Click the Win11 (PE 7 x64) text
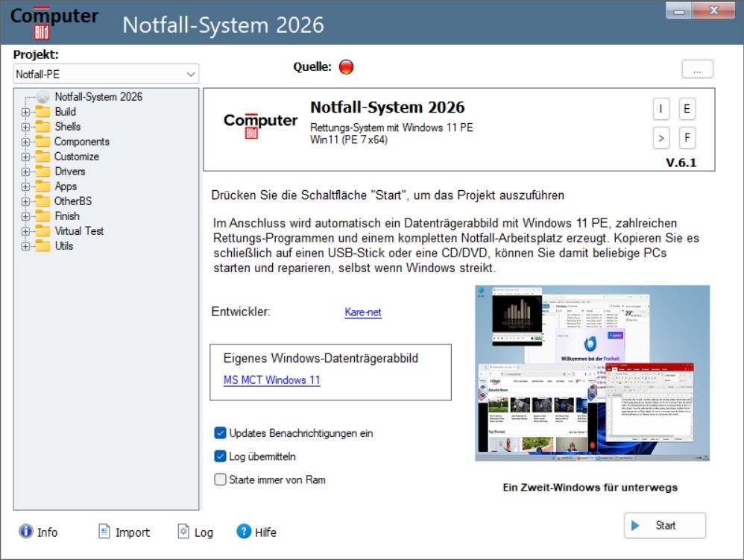This screenshot has width=744, height=560. (x=349, y=140)
